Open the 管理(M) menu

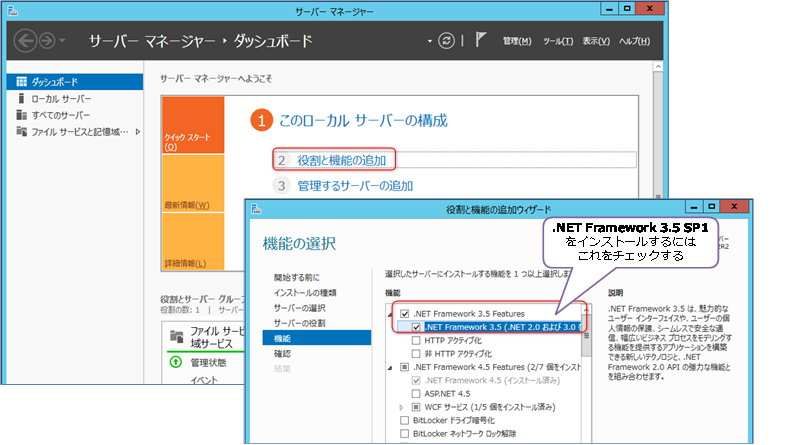(517, 41)
